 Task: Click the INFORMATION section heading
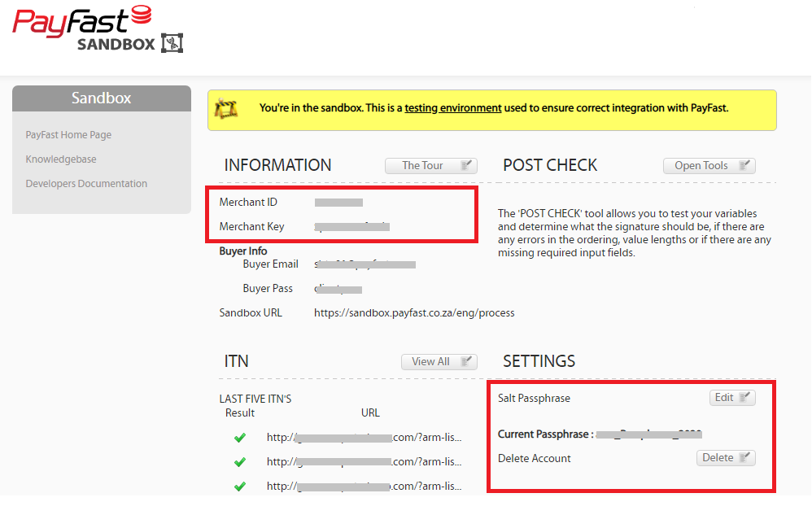coord(277,165)
